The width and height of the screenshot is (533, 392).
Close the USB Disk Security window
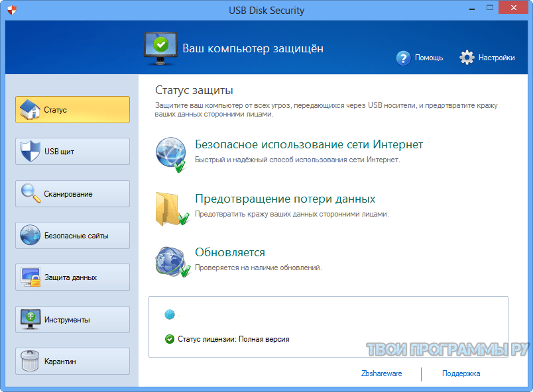click(x=514, y=7)
